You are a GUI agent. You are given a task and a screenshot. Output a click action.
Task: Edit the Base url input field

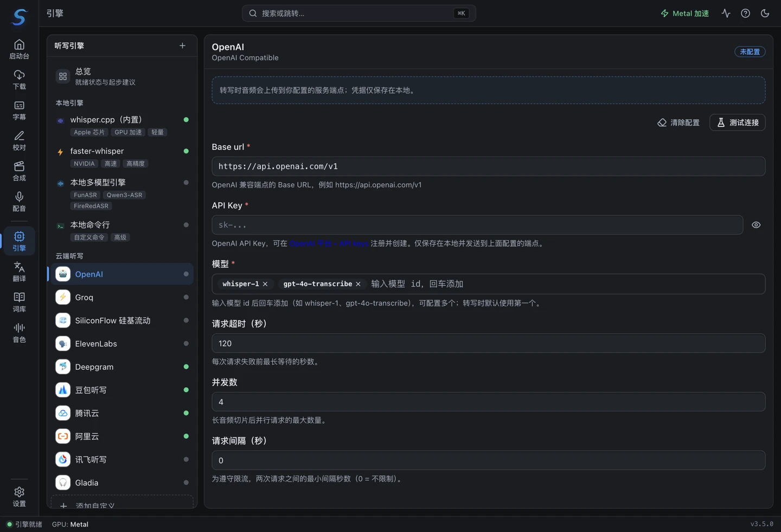(x=488, y=166)
